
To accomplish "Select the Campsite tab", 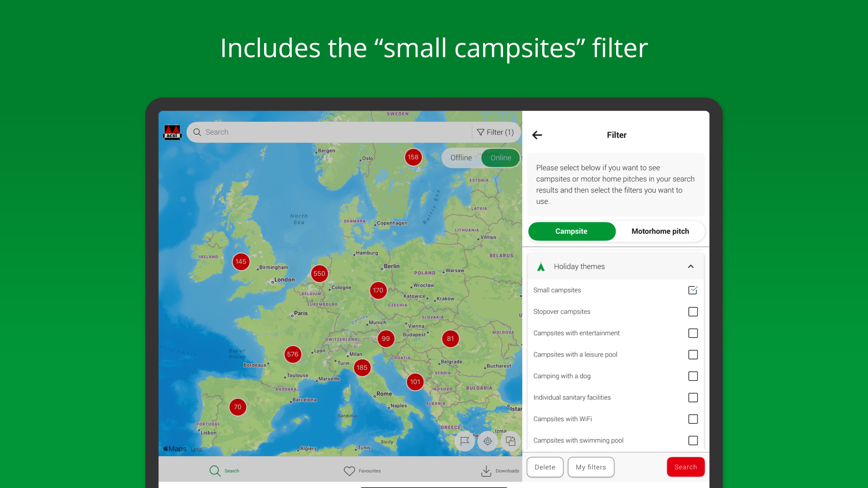I will (x=571, y=231).
